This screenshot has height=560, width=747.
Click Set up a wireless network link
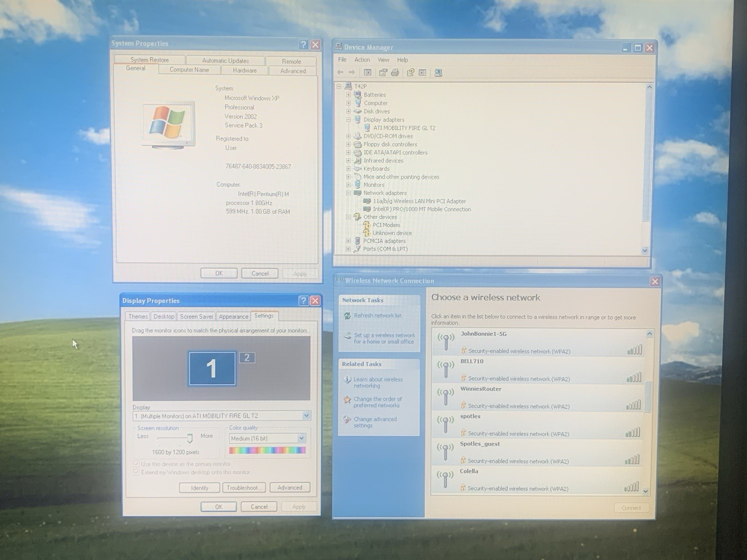tap(384, 338)
